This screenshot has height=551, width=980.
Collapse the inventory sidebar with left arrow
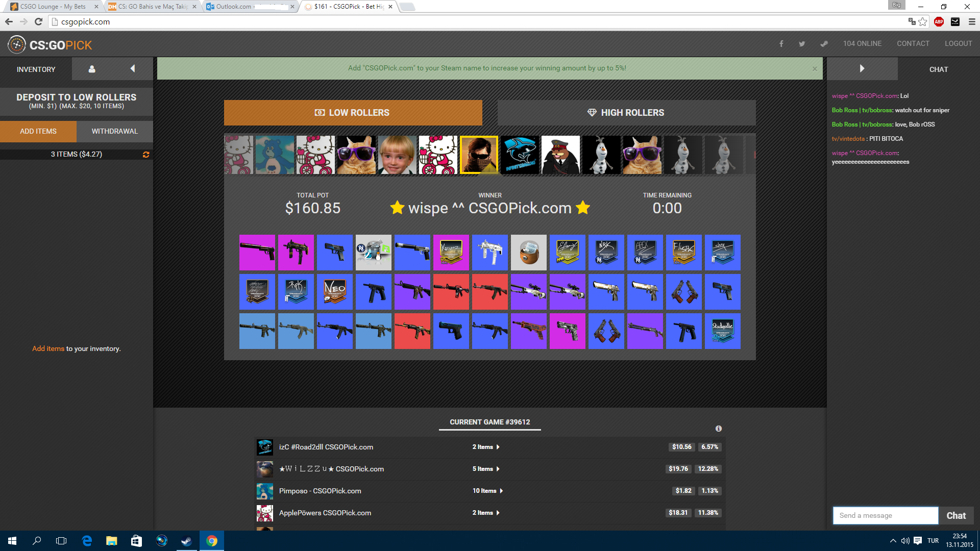click(x=133, y=69)
